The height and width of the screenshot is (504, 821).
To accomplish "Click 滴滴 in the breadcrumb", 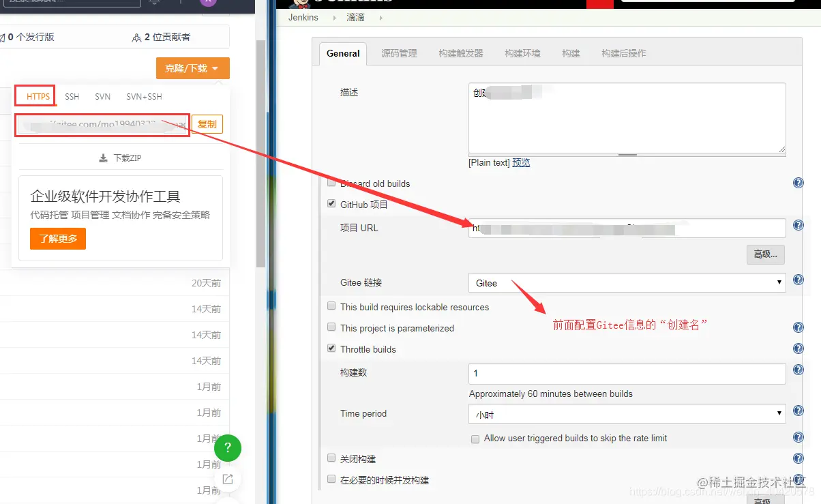I will tap(356, 18).
